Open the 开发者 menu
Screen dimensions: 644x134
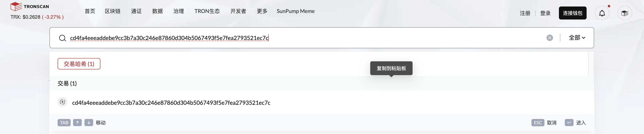[x=238, y=11]
